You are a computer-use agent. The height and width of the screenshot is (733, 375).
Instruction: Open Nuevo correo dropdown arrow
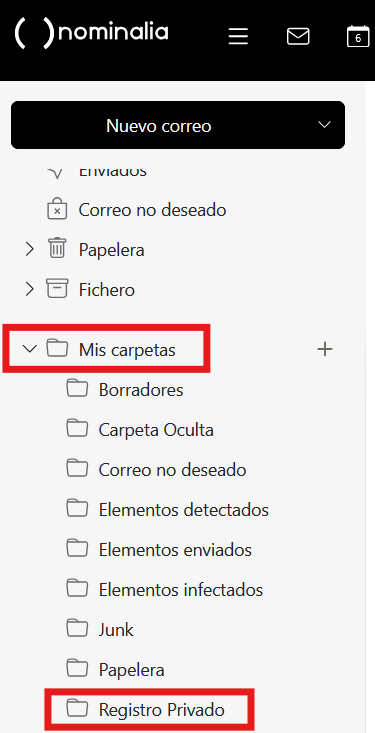tap(324, 125)
